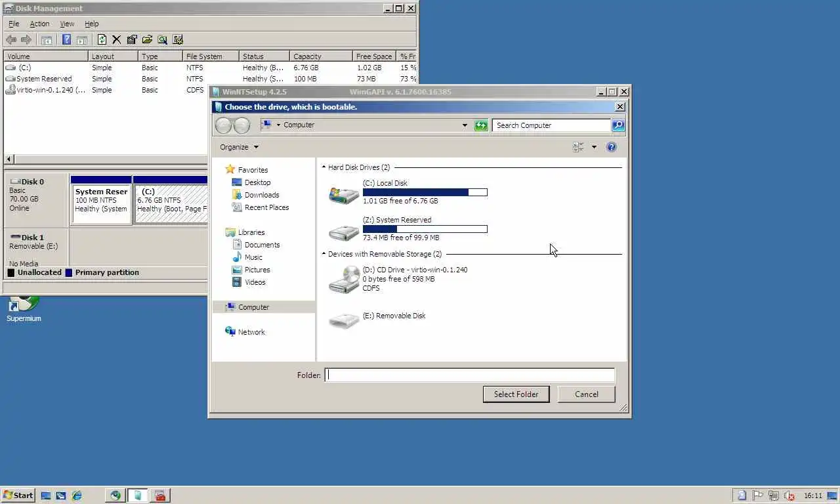Viewport: 840px width, 504px height.
Task: Select Computer in the navigation pane
Action: 264,307
